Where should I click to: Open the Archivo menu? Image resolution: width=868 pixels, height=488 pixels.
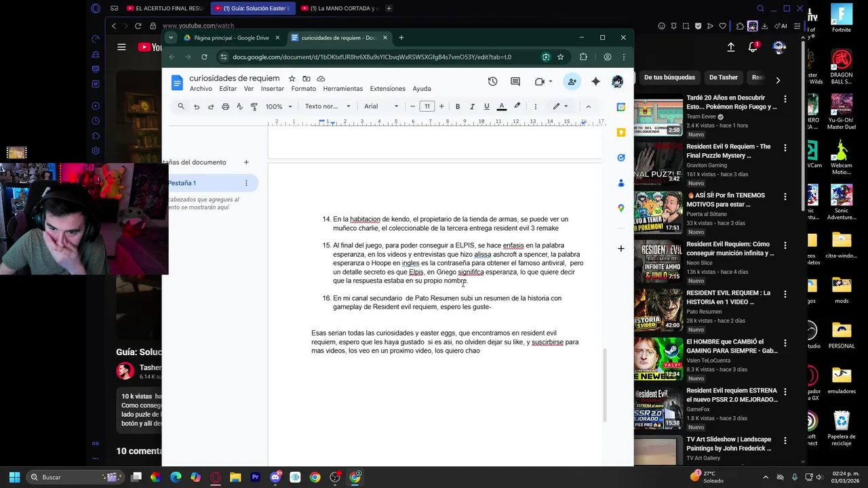(x=201, y=89)
